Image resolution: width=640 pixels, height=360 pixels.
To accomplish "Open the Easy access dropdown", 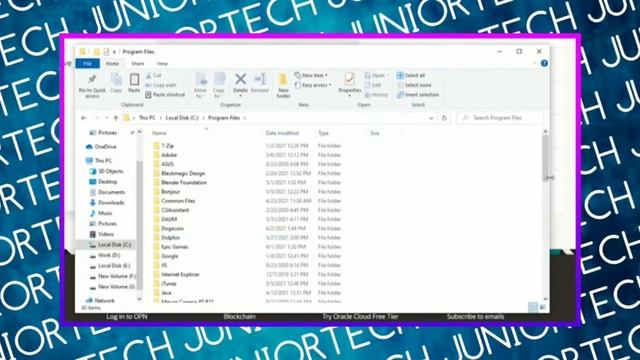I will 313,85.
